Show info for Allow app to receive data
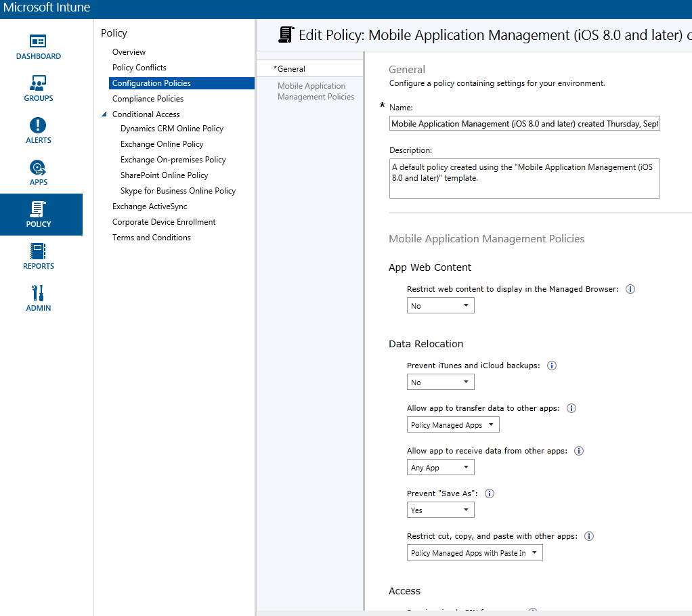The height and width of the screenshot is (616, 692). pos(578,451)
